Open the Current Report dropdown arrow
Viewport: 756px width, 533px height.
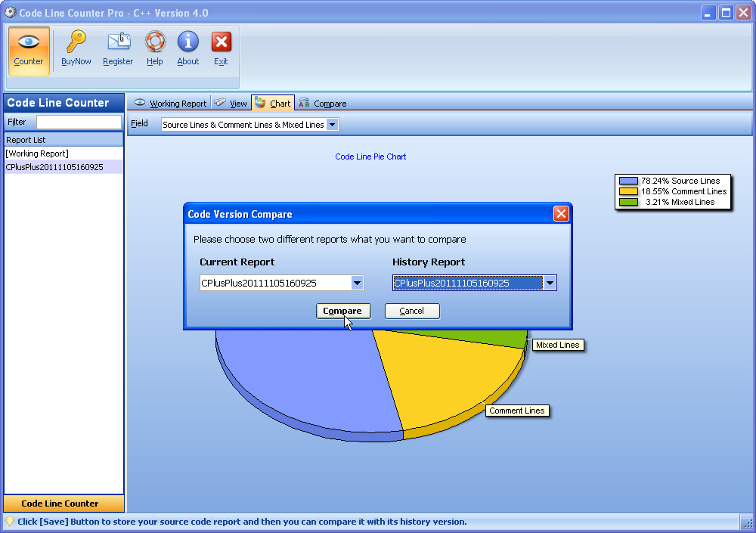coord(357,284)
